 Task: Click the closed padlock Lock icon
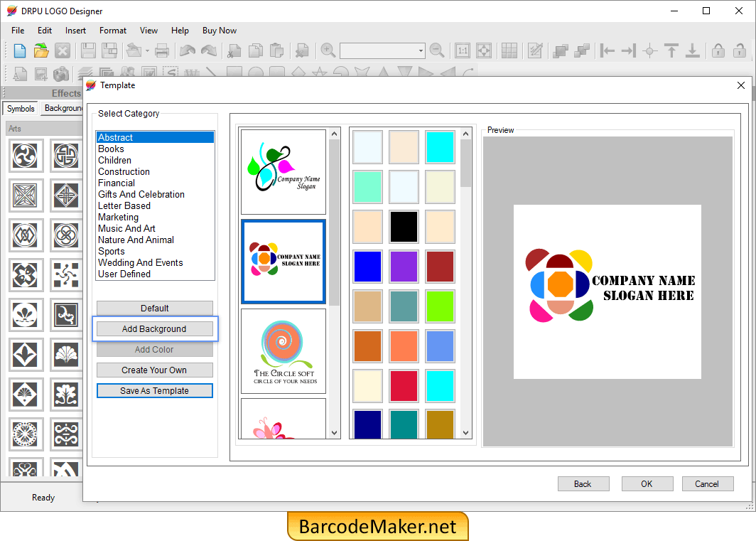(x=718, y=50)
